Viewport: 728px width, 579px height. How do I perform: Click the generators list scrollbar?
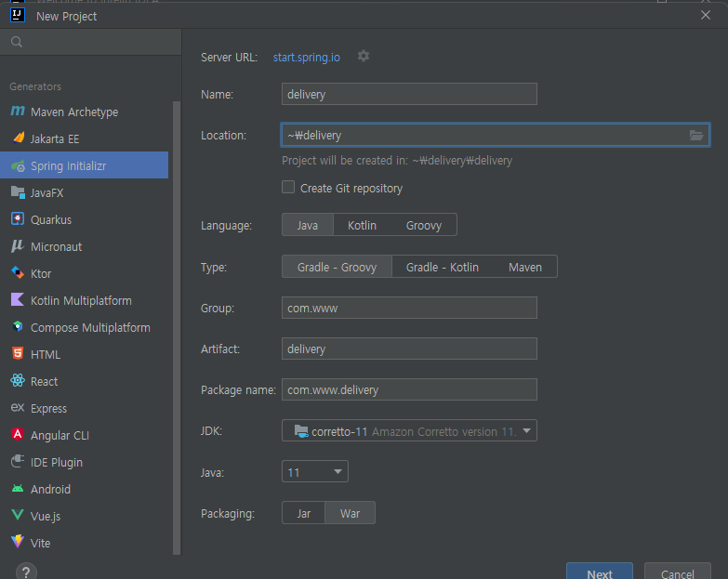[177, 327]
